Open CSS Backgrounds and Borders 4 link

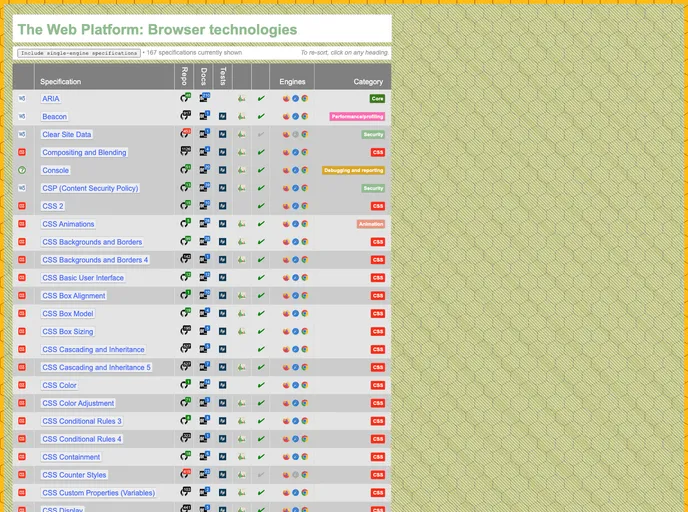pos(95,260)
